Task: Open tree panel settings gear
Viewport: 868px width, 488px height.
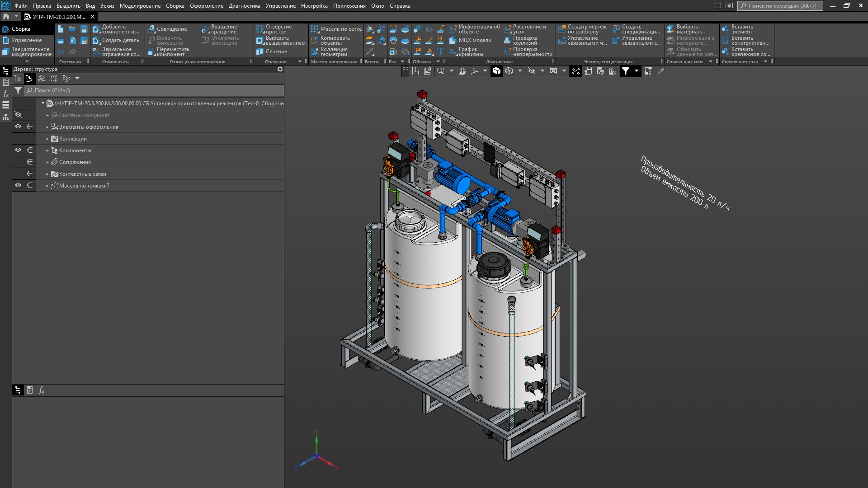Action: coord(280,69)
